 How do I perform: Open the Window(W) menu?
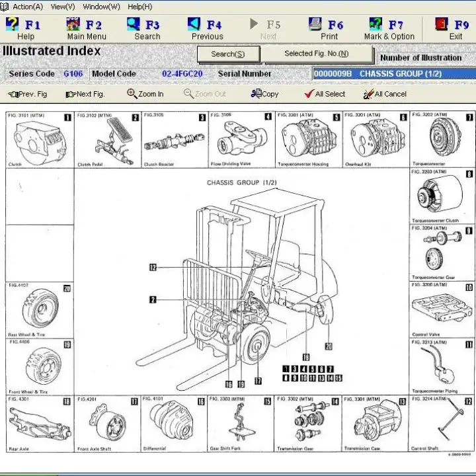101,7
